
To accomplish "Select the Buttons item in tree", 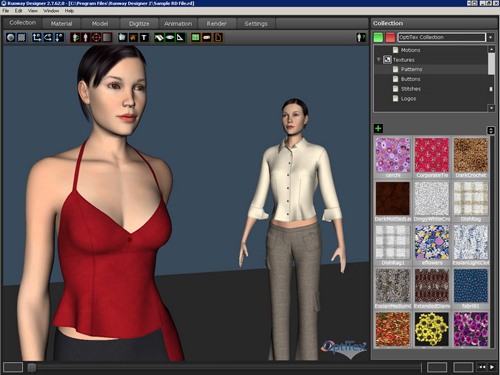I will [x=410, y=79].
